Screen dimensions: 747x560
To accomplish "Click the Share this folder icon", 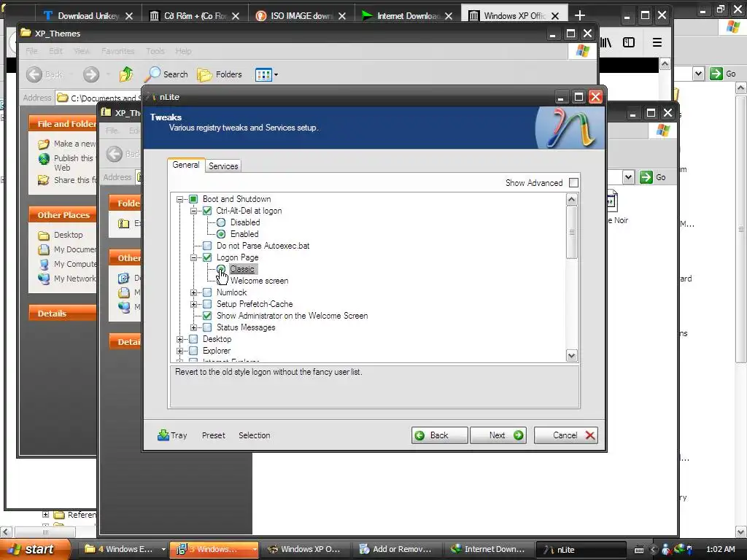I will pos(44,180).
